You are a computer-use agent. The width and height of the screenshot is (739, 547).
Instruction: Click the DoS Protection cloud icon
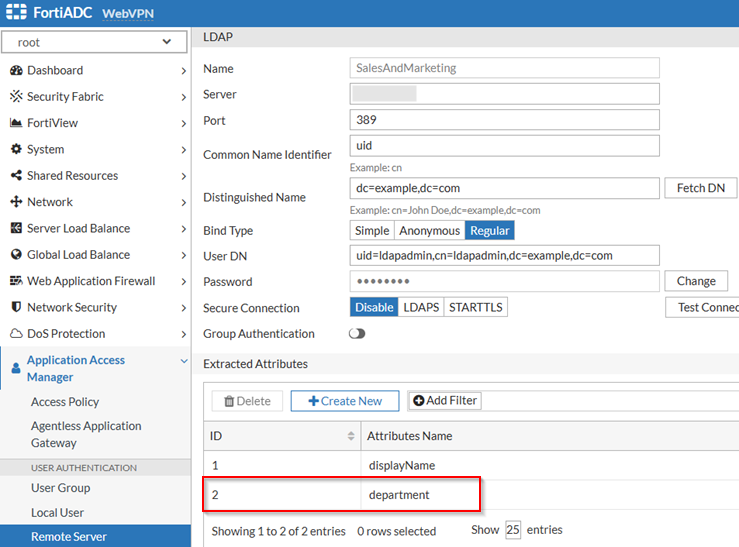click(16, 334)
